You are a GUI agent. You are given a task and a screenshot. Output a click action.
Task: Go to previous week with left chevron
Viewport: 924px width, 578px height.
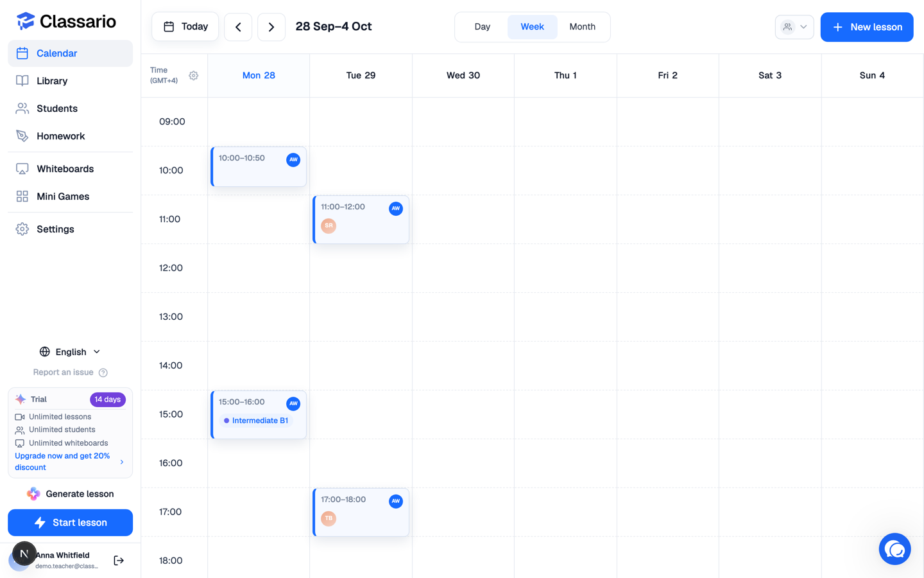pos(238,27)
